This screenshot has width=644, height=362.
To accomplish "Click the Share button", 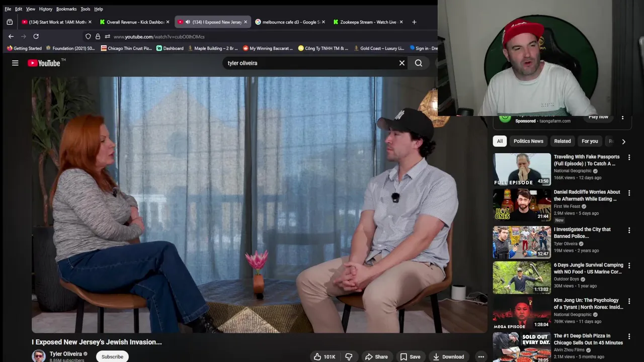I will point(376,356).
